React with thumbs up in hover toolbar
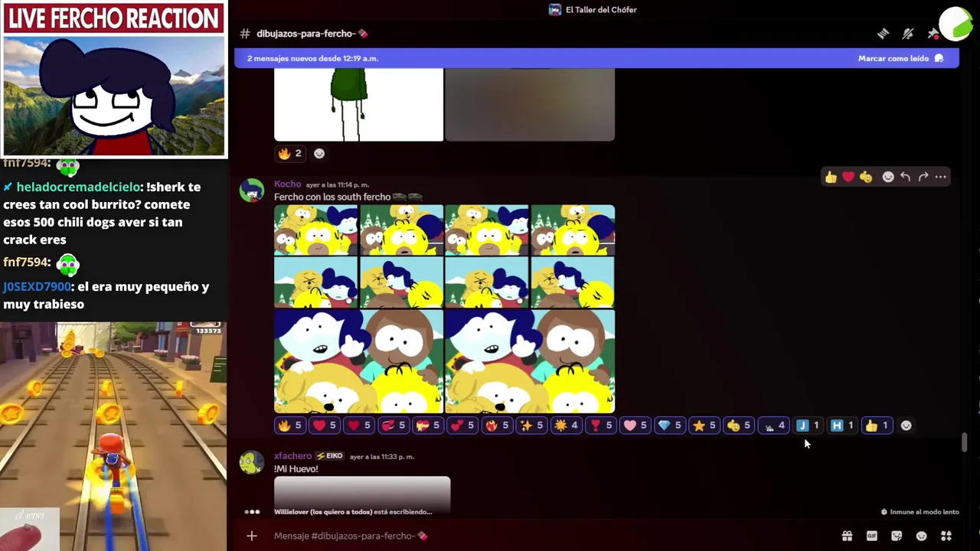The height and width of the screenshot is (551, 980). tap(831, 177)
